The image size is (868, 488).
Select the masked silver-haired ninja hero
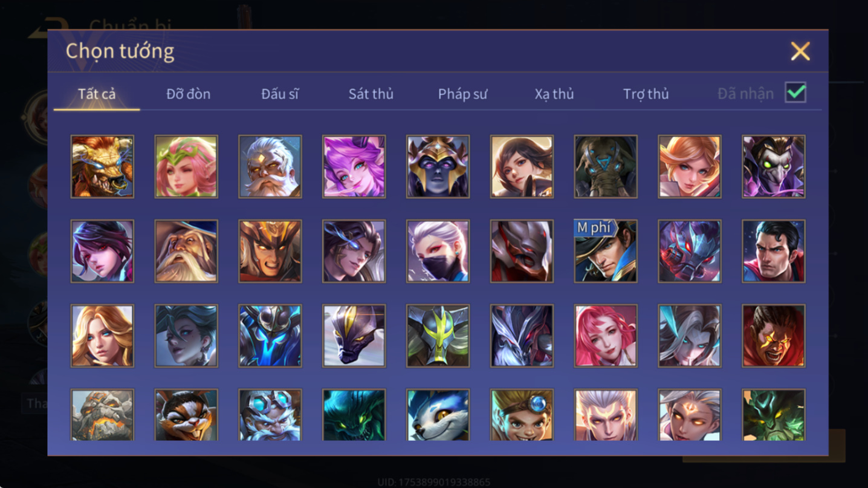point(438,251)
